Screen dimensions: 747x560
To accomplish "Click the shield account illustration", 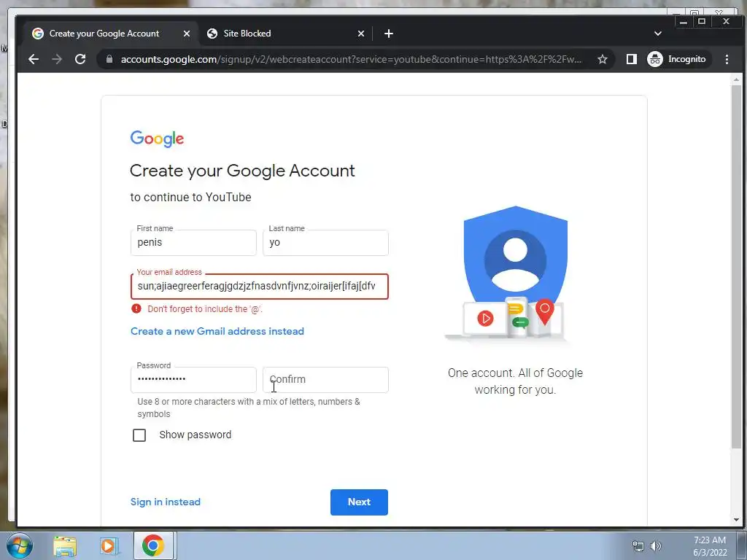I will (x=515, y=274).
